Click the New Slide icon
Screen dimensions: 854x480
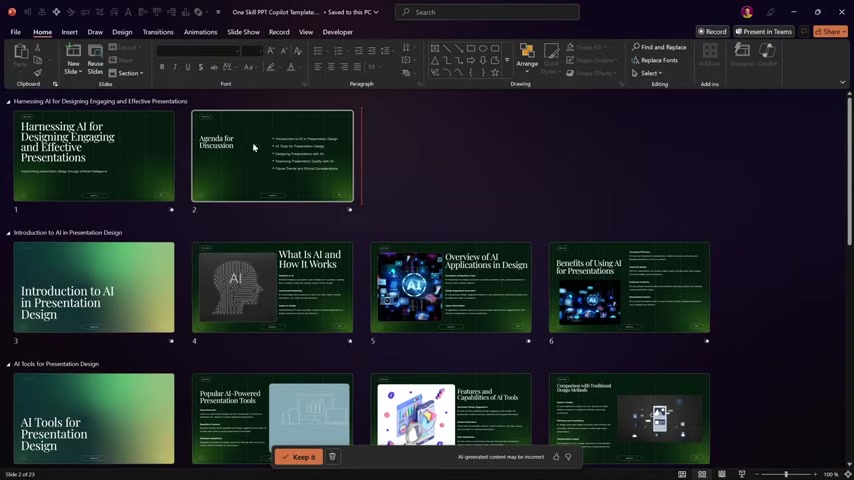point(73,52)
